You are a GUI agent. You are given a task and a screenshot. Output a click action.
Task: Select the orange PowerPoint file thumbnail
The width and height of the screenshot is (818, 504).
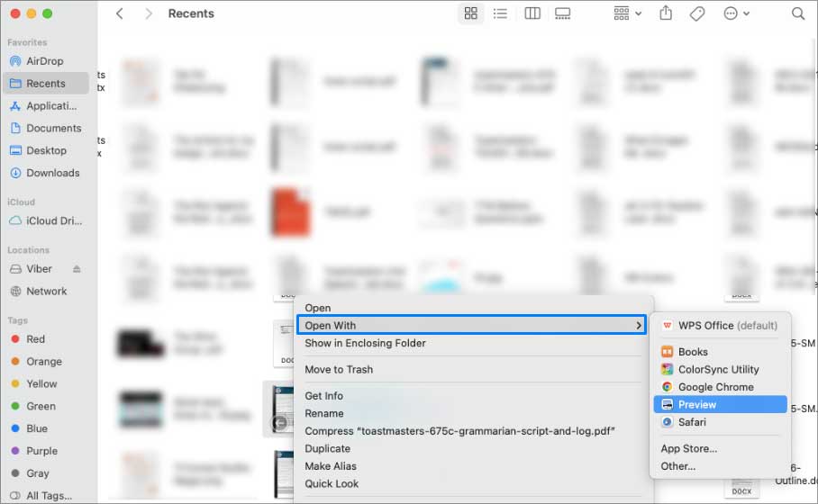[291, 212]
